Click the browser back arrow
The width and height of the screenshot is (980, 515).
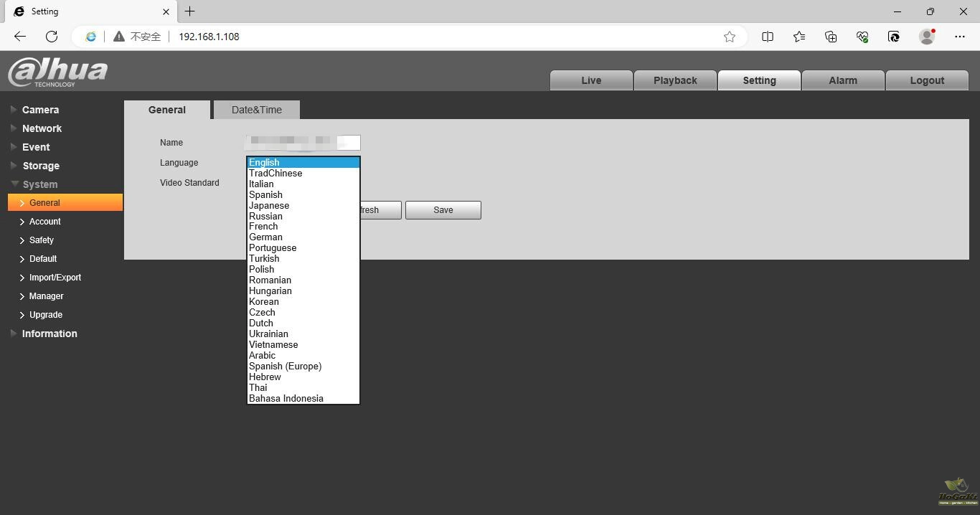(x=20, y=37)
